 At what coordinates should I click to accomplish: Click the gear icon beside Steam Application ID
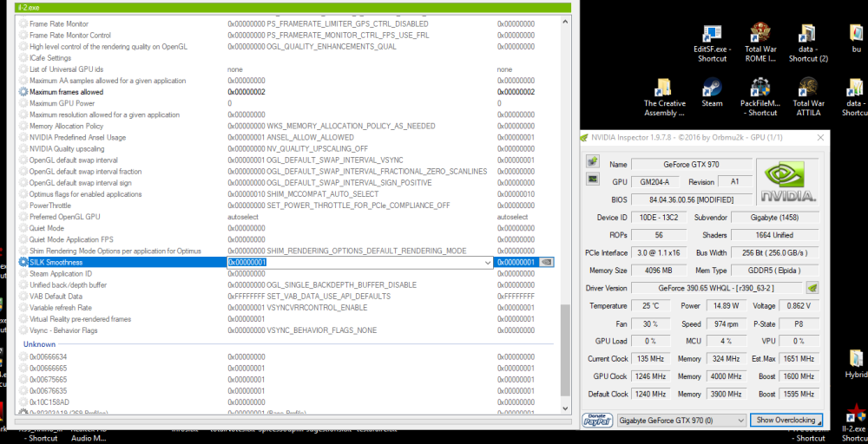coord(23,274)
